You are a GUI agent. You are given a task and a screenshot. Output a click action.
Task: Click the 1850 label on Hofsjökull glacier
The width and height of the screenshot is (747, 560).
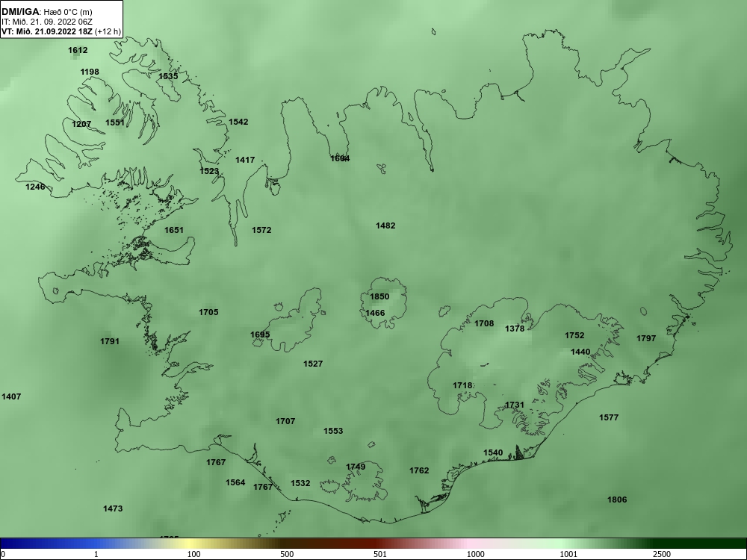(379, 296)
